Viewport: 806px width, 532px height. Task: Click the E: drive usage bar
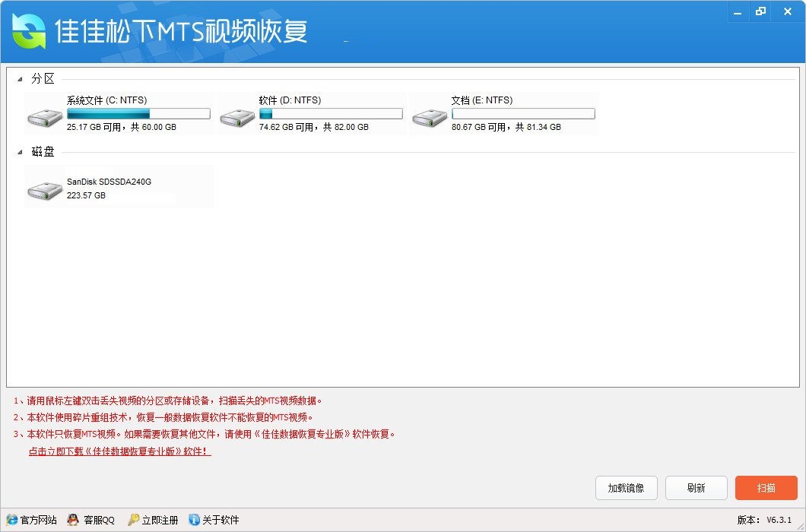point(523,113)
